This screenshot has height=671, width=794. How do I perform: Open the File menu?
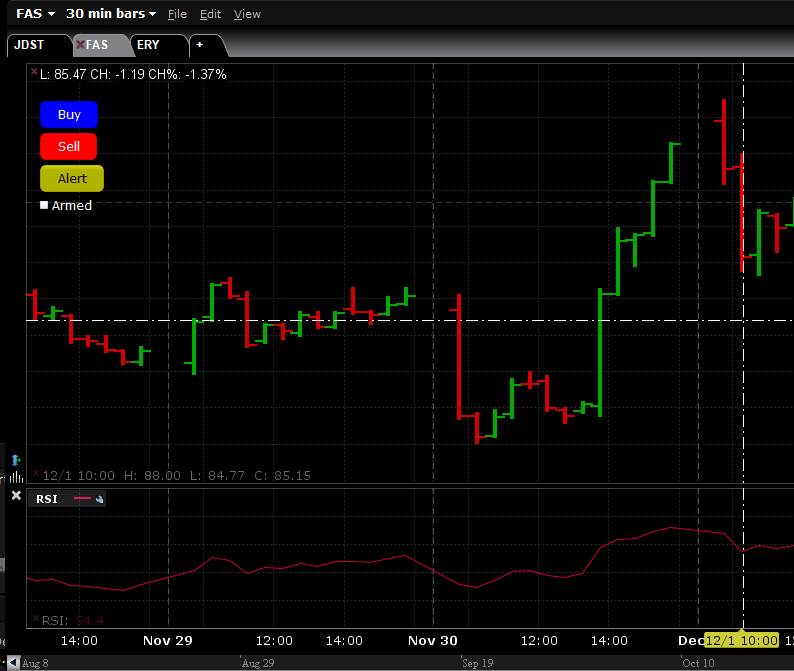coord(177,14)
